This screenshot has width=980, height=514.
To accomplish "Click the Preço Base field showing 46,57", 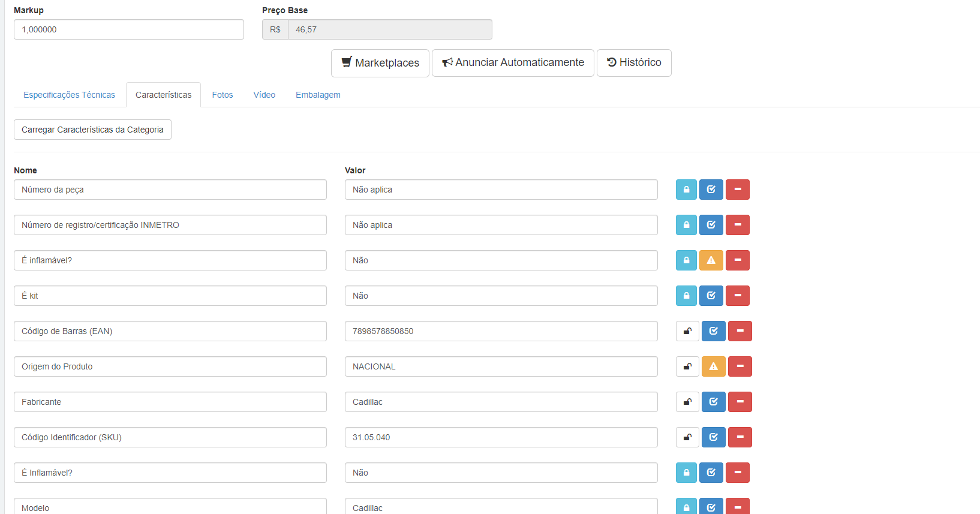I will (x=390, y=29).
